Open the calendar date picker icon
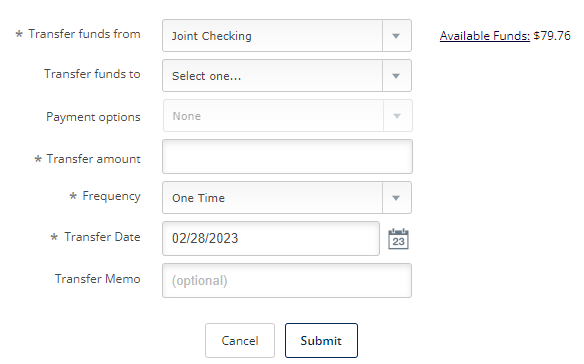Viewport: 584px width, 364px height. [398, 239]
